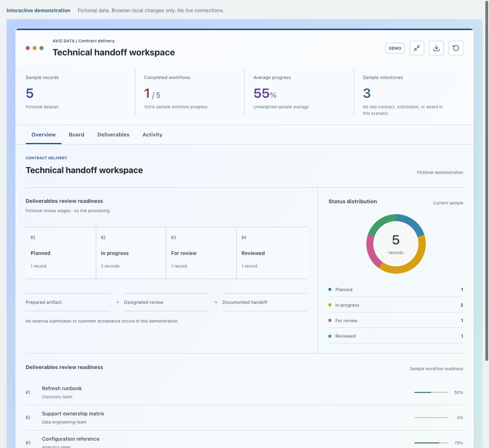This screenshot has width=489, height=448.
Task: Click arrow between Designated review and Documented handoff
Action: tap(216, 302)
